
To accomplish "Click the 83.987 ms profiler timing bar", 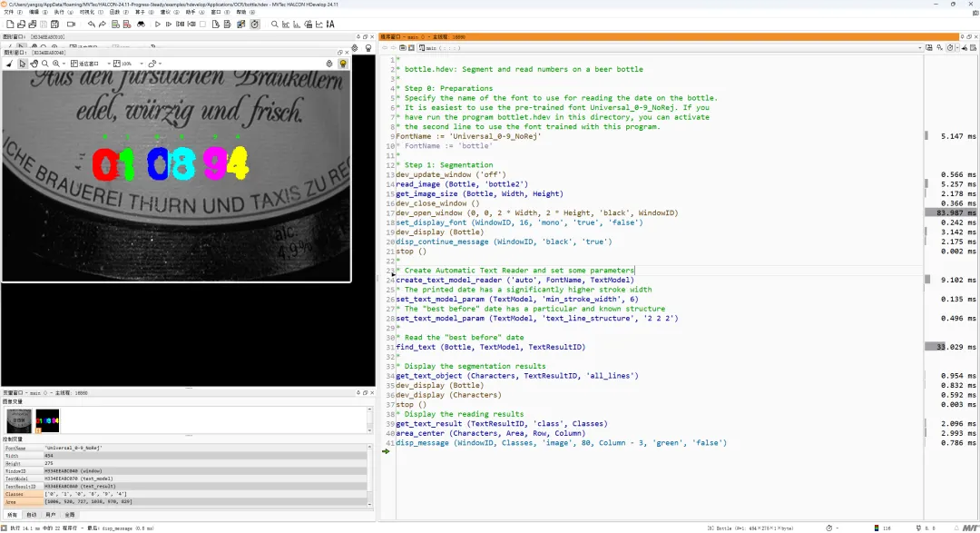I will point(950,212).
